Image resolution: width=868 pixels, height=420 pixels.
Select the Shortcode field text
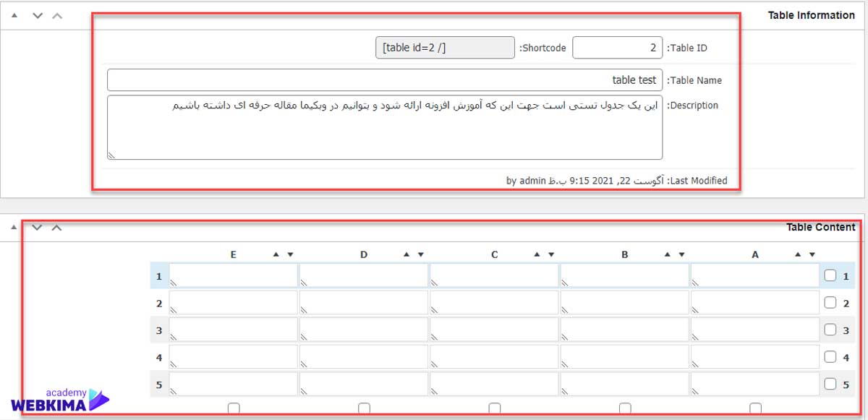(446, 48)
